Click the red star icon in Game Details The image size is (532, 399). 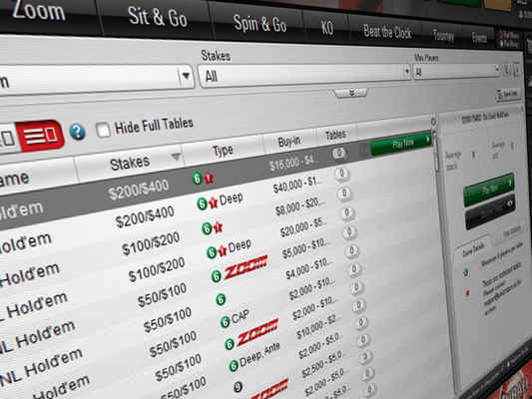click(467, 293)
